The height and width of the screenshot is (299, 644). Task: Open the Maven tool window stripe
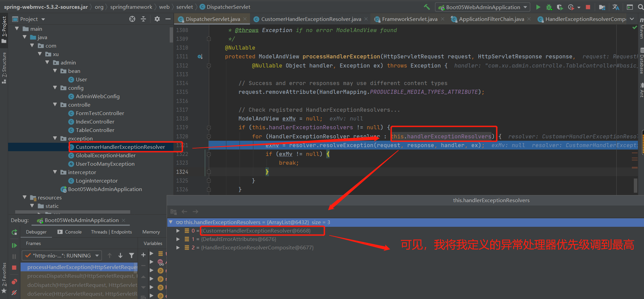(x=641, y=29)
